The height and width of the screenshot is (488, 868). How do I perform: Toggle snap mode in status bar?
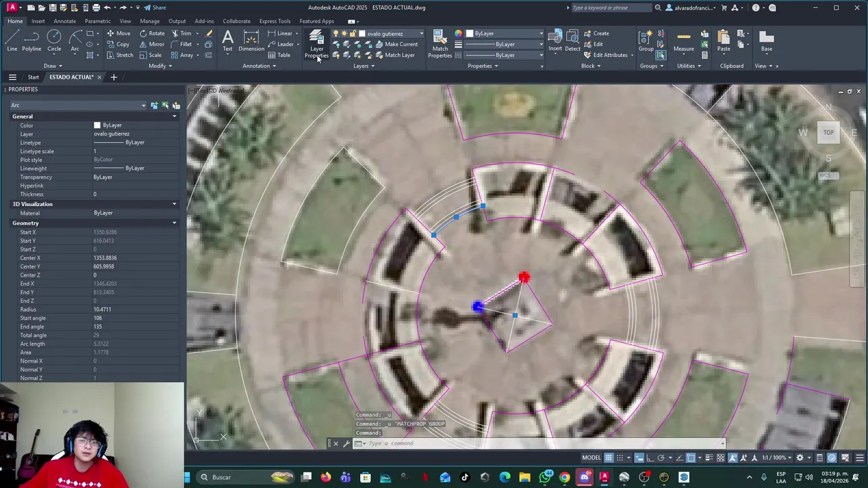pos(620,457)
